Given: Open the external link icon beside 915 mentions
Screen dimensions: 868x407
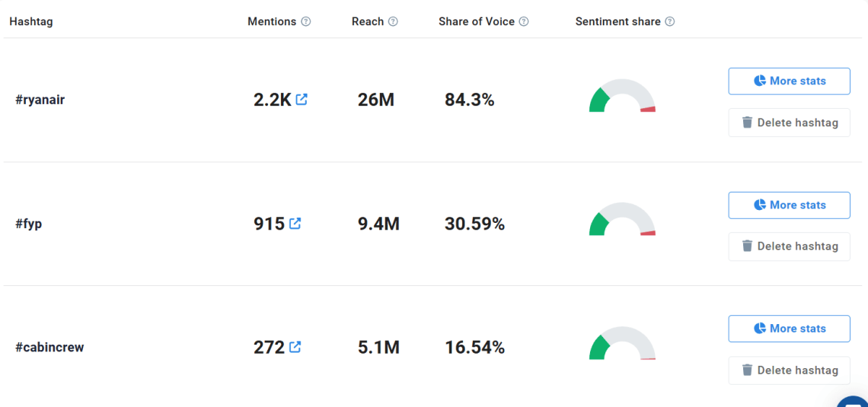Looking at the screenshot, I should [x=295, y=224].
